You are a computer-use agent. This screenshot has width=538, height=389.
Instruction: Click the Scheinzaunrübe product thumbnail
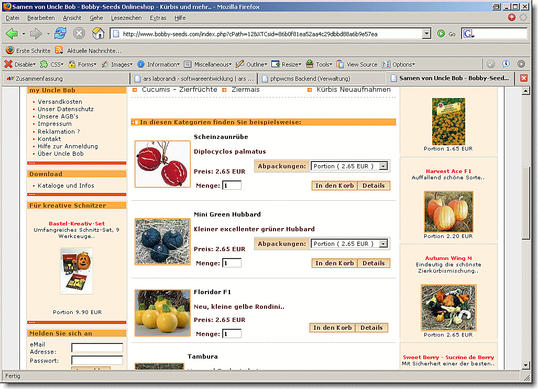[163, 164]
